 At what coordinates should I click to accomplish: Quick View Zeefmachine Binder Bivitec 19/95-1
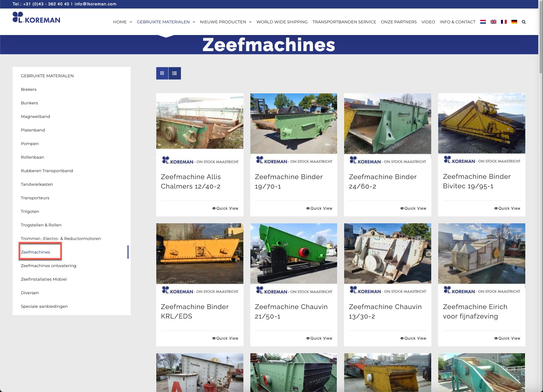(507, 208)
